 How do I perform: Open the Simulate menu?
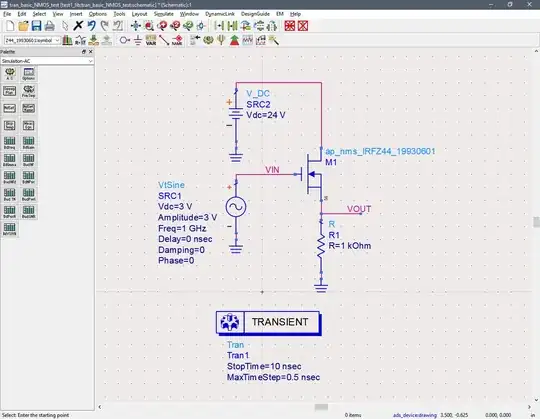click(x=164, y=14)
